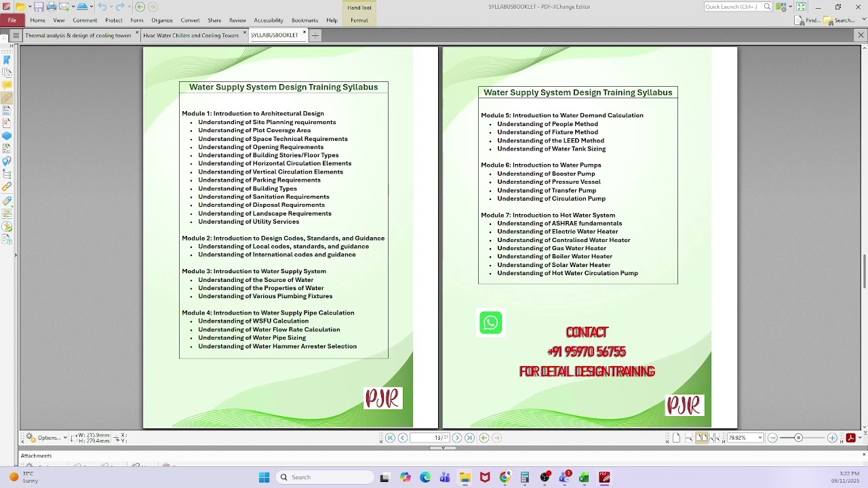The image size is (868, 488).
Task: Open the Comments pane icon in sidebar
Action: point(7,85)
